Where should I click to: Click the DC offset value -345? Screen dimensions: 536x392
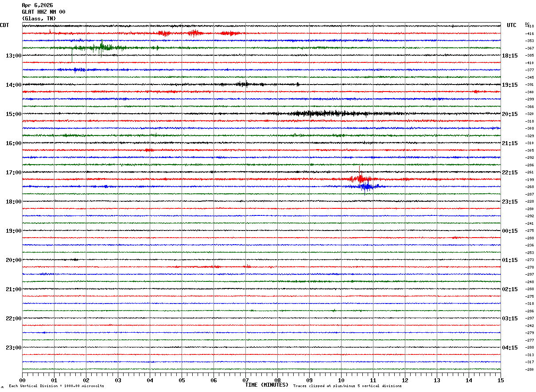pyautogui.click(x=529, y=77)
